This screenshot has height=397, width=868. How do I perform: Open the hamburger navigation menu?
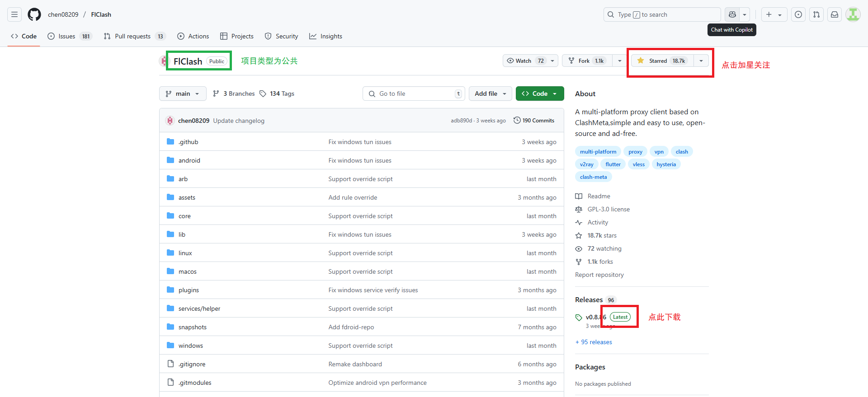[14, 14]
